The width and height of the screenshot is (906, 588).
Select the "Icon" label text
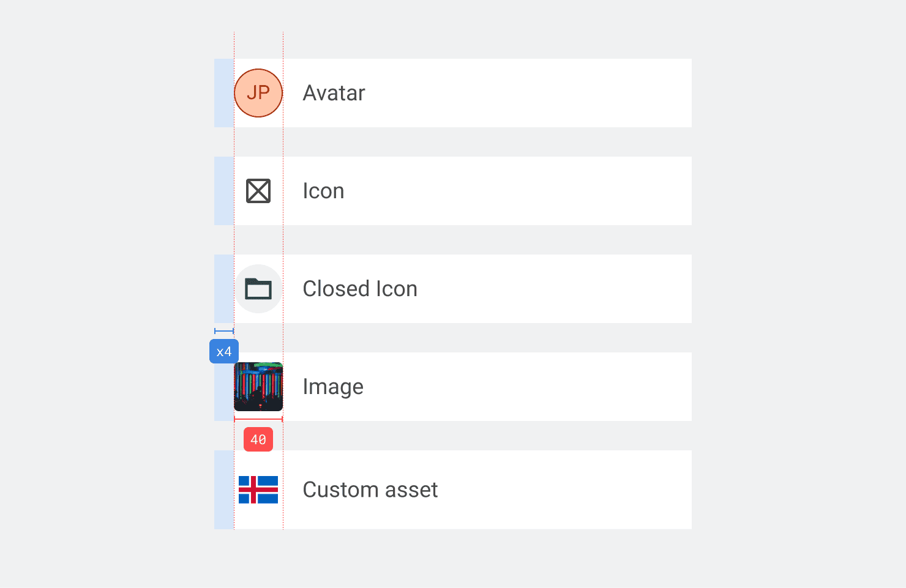point(323,191)
